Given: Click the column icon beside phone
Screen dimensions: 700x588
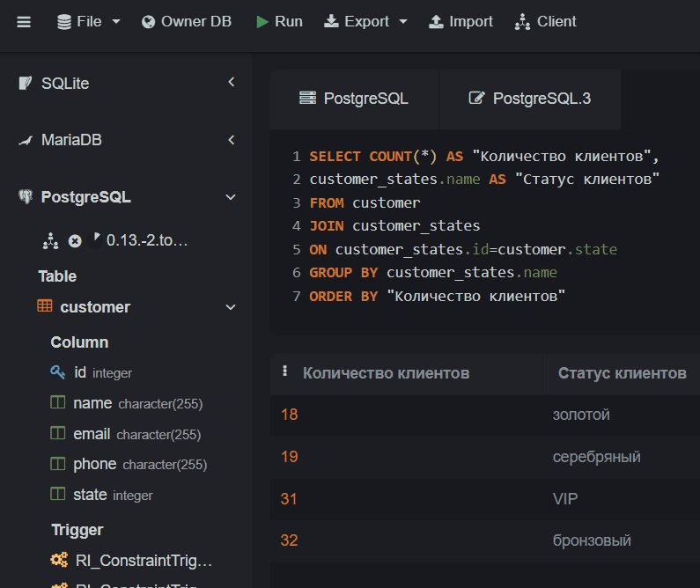Looking at the screenshot, I should 57,464.
